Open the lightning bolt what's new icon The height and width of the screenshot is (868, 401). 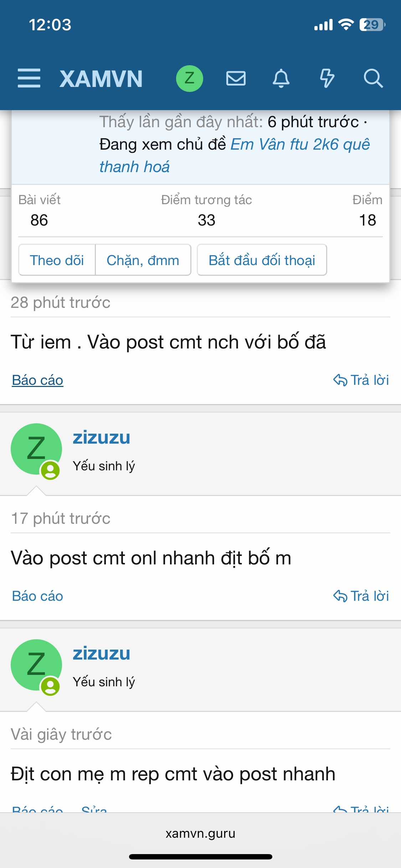pyautogui.click(x=327, y=78)
